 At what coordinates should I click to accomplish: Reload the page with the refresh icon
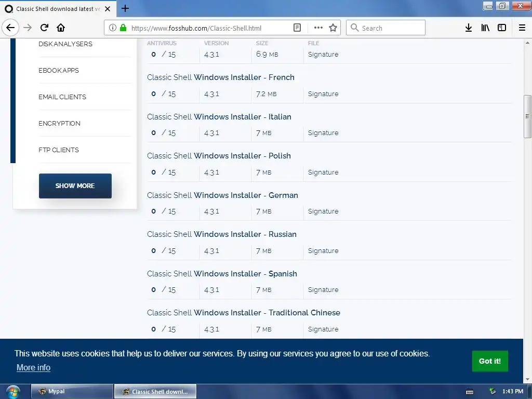coord(44,28)
